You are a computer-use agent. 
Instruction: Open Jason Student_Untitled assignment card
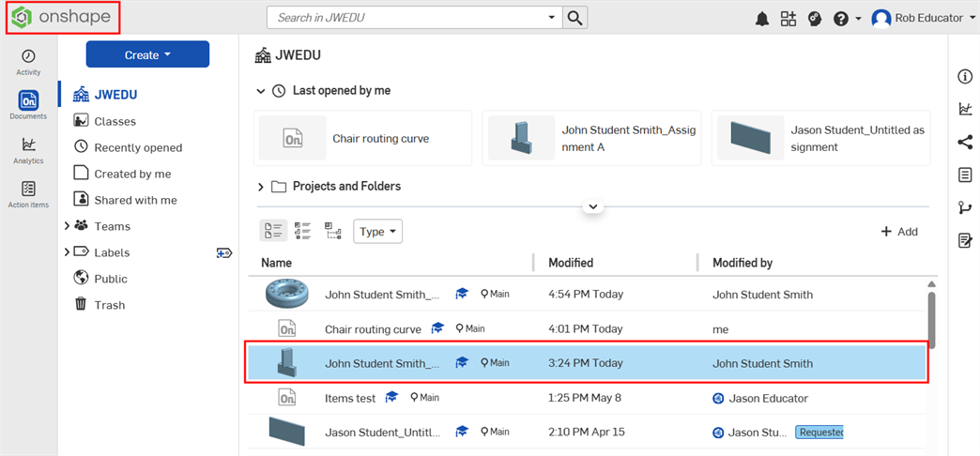click(820, 138)
